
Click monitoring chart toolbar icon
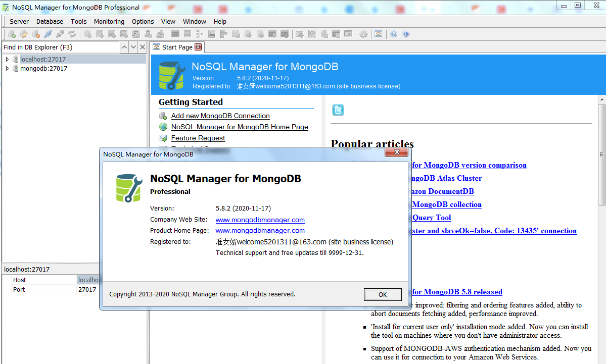[312, 34]
